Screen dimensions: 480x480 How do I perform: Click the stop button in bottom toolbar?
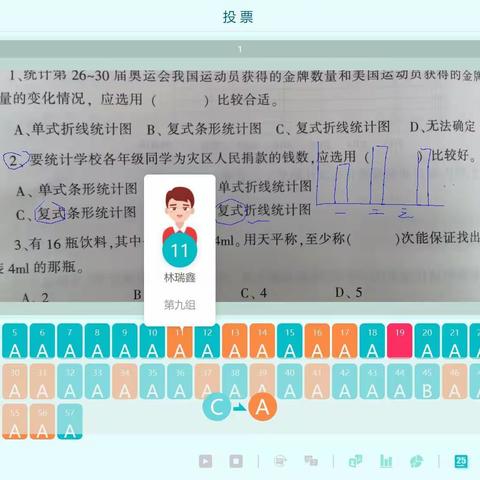pos(236,461)
